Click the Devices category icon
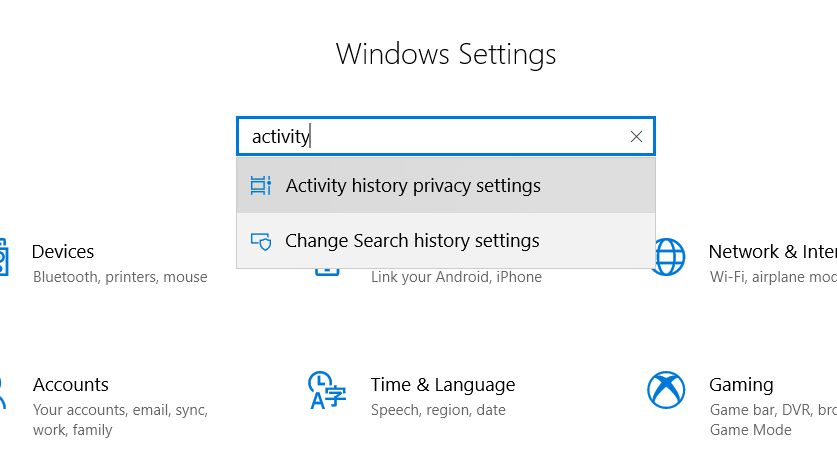 (3, 258)
